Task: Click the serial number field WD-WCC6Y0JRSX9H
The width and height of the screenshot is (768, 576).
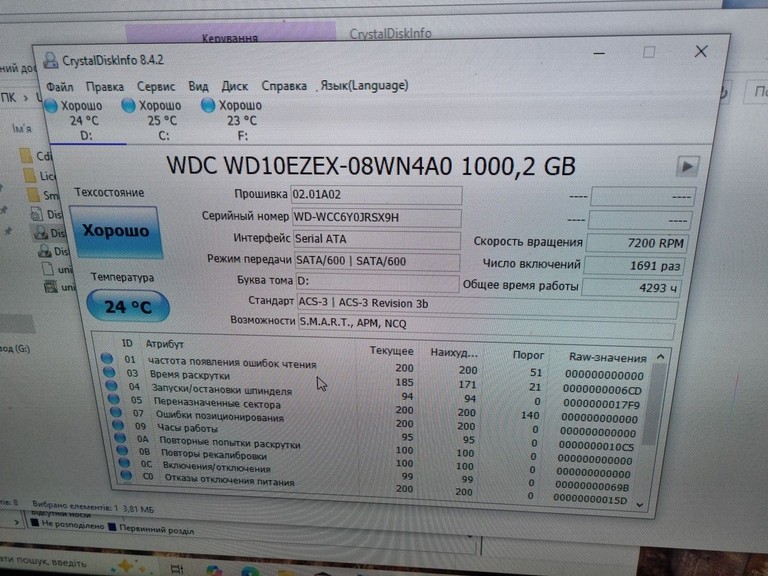Action: point(377,217)
